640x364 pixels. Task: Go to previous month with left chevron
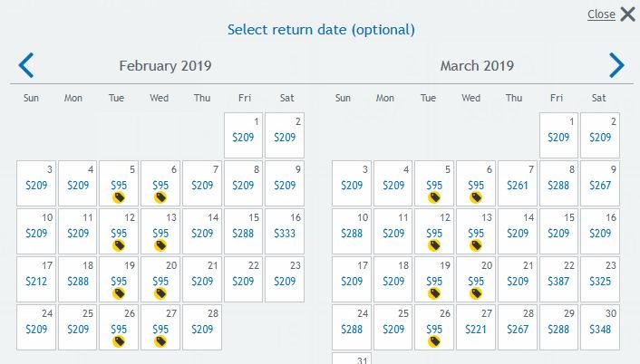pos(26,65)
